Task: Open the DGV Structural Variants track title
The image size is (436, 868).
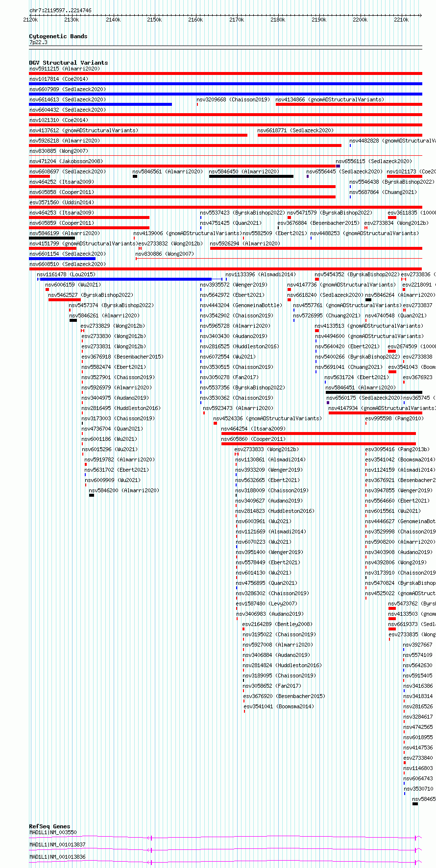Action: (x=69, y=63)
